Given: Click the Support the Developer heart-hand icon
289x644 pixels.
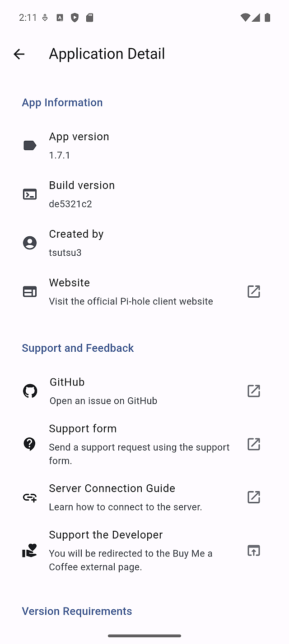Looking at the screenshot, I should point(30,551).
